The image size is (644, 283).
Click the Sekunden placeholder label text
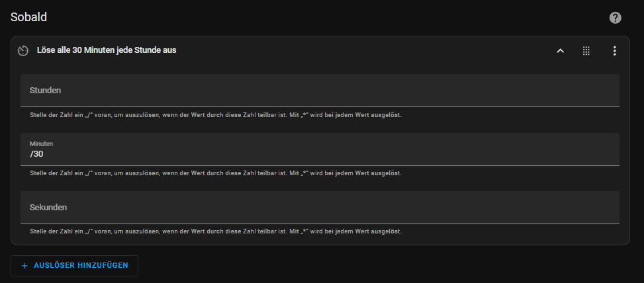48,208
